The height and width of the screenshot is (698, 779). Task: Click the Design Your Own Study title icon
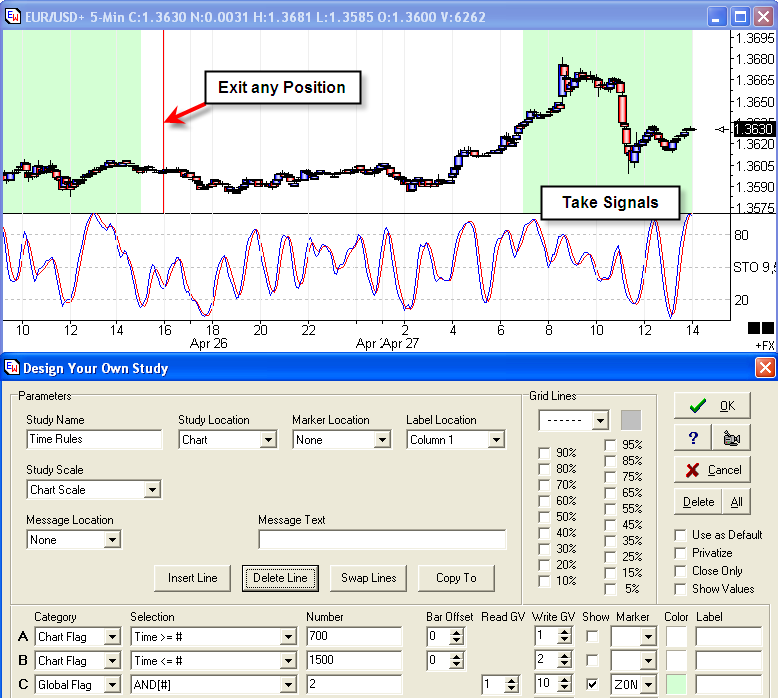click(12, 368)
